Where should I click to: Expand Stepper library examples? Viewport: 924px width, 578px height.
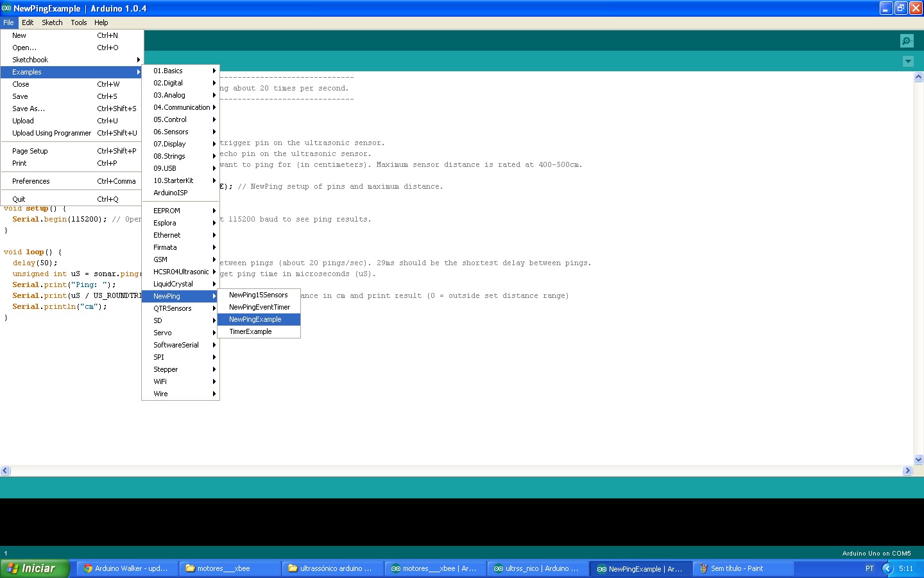[180, 369]
